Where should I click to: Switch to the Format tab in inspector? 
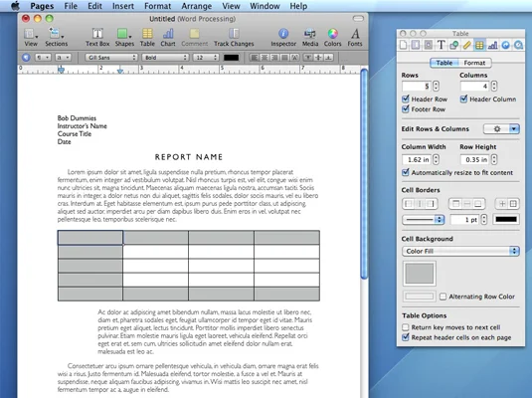[474, 63]
